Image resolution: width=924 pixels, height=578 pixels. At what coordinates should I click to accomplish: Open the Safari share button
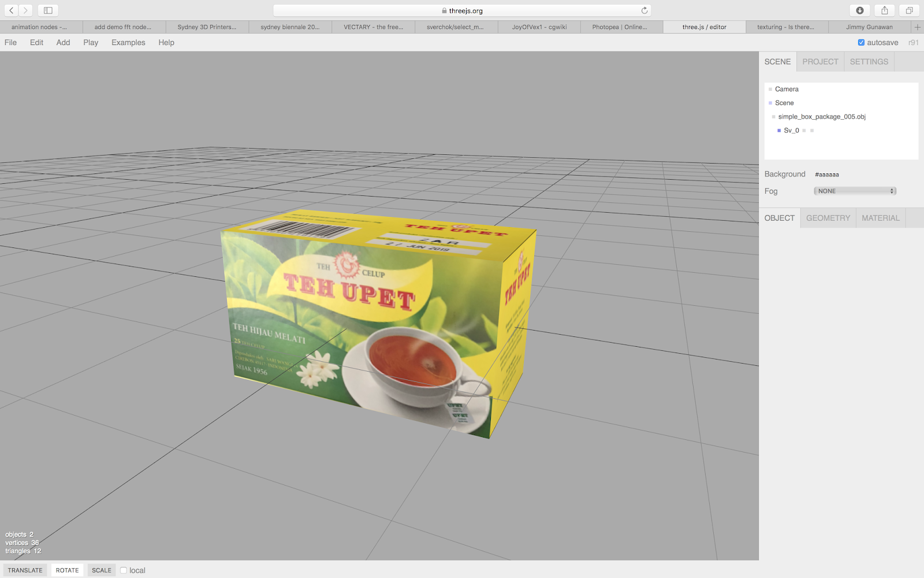click(x=884, y=10)
